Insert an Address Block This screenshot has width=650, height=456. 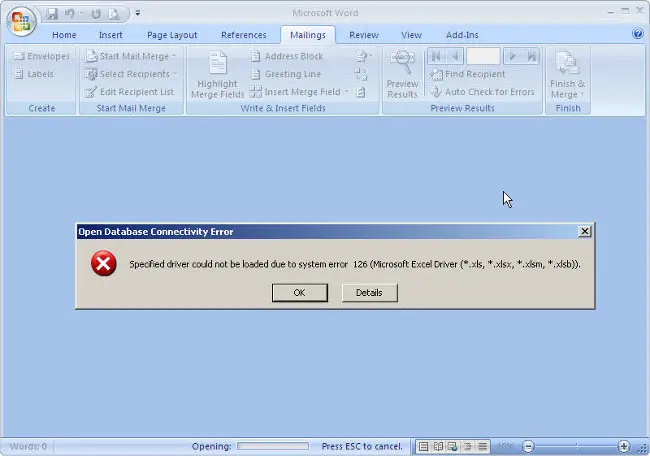(287, 56)
